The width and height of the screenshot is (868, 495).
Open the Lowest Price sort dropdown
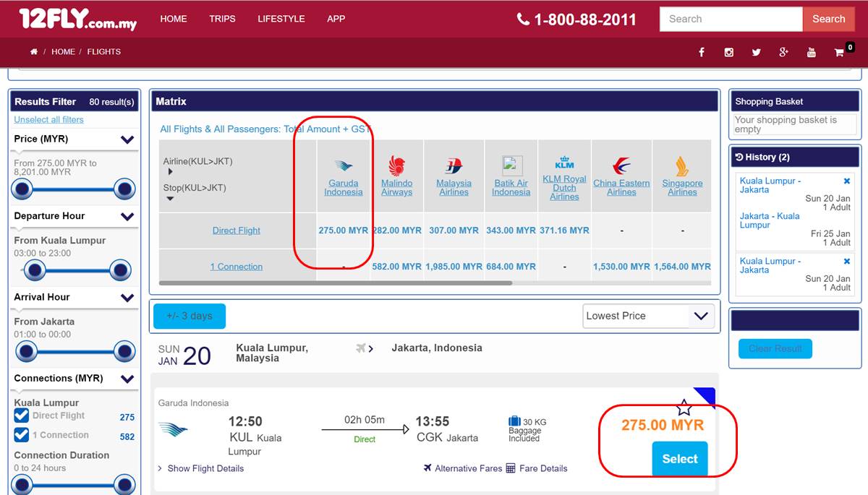[x=649, y=316]
